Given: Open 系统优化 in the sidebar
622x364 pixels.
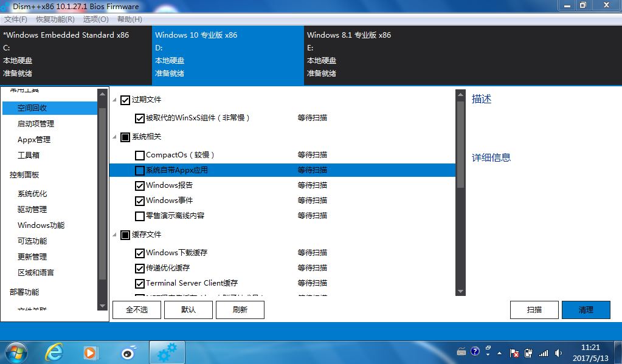Looking at the screenshot, I should click(32, 193).
